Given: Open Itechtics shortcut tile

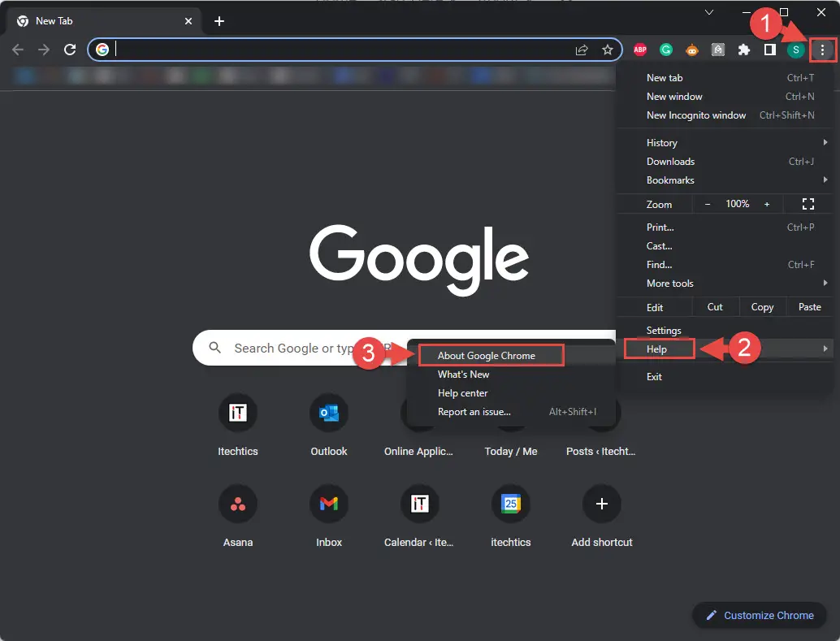Looking at the screenshot, I should [237, 424].
